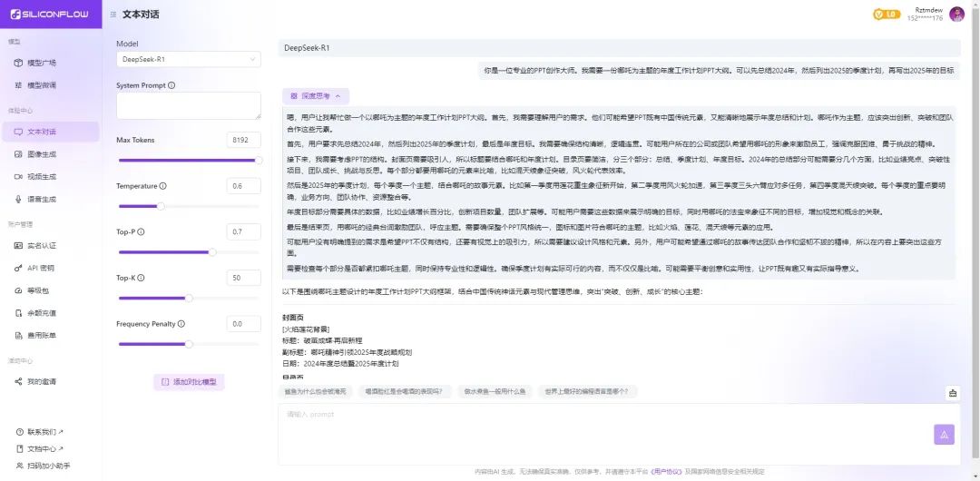Open 我的邀请 page
This screenshot has height=481, width=980.
point(50,381)
